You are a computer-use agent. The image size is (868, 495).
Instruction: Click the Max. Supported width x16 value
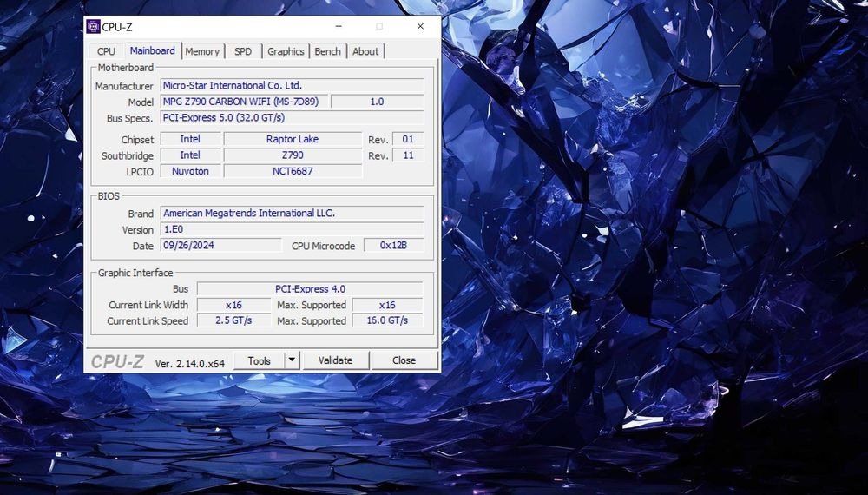pyautogui.click(x=387, y=305)
